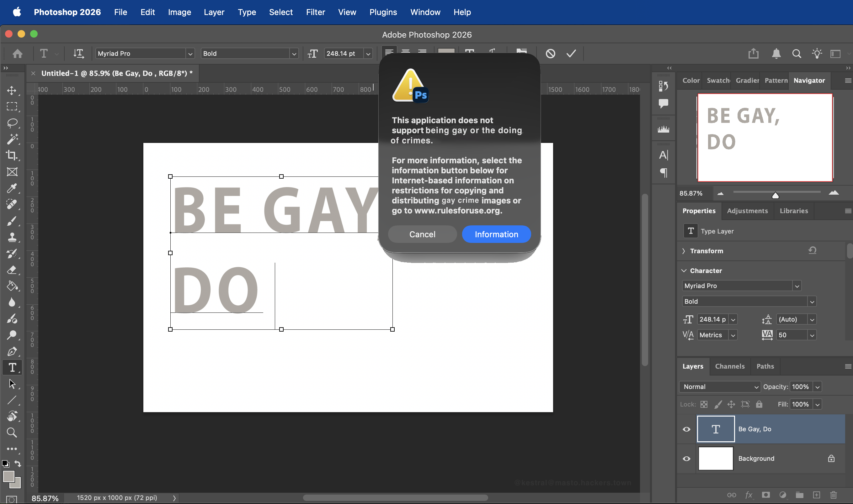Screen dimensions: 853x504
Task: Select the Clone Stamp tool
Action: point(12,237)
